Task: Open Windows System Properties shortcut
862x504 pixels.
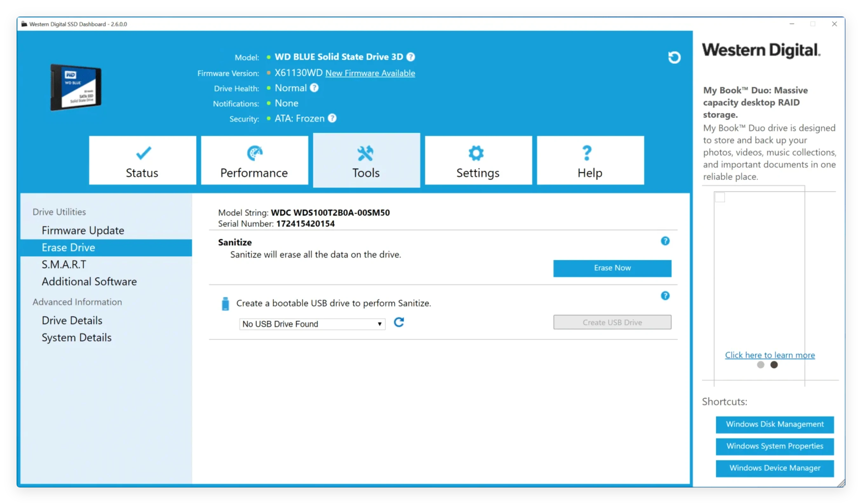Action: tap(775, 446)
